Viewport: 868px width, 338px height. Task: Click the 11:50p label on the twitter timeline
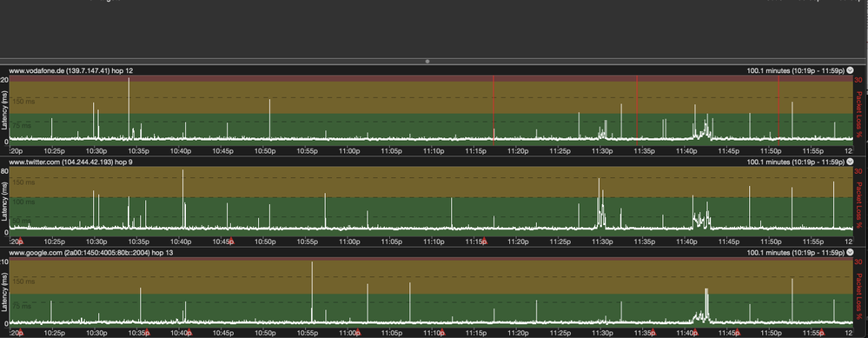pos(772,242)
